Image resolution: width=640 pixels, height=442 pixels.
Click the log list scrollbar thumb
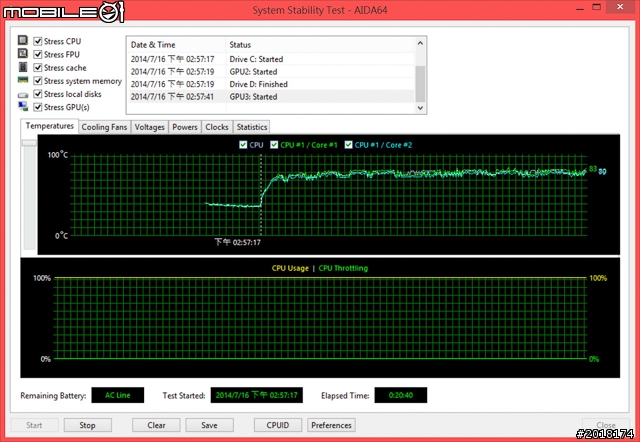420,84
